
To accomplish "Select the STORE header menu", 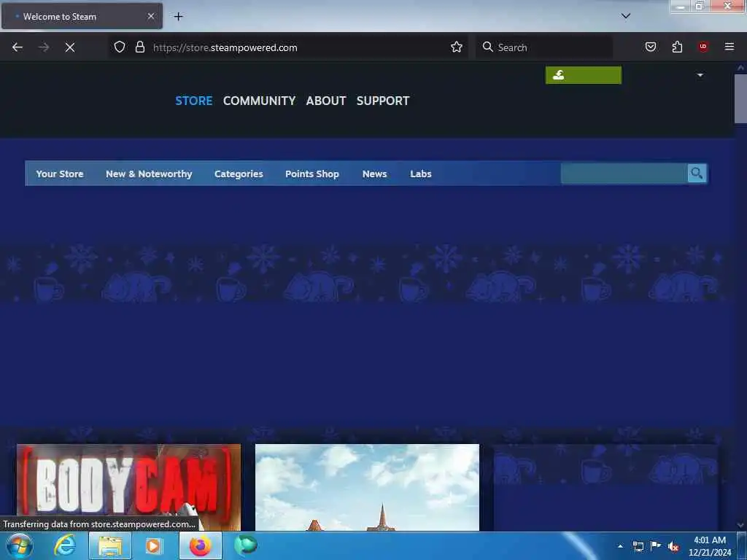I will pyautogui.click(x=194, y=101).
